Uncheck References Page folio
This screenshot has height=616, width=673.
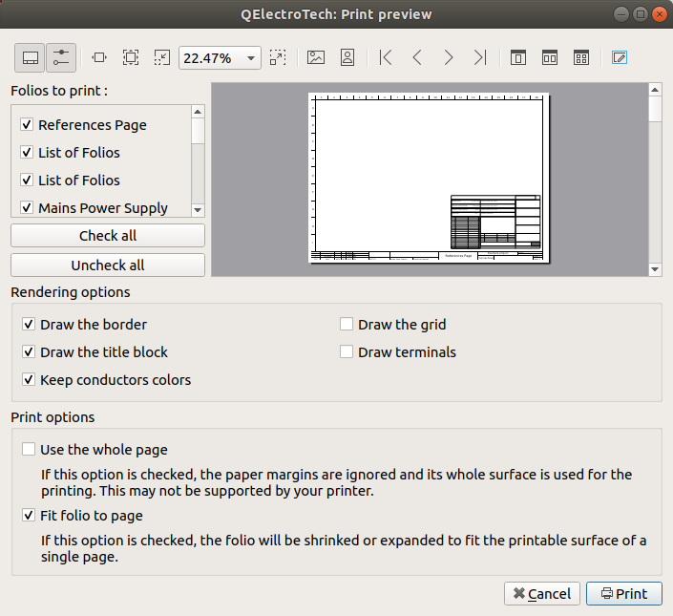coord(27,125)
